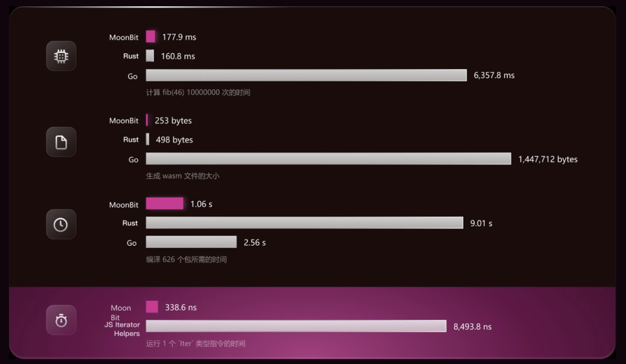Click the stopwatch icon
This screenshot has height=364, width=626.
click(61, 320)
